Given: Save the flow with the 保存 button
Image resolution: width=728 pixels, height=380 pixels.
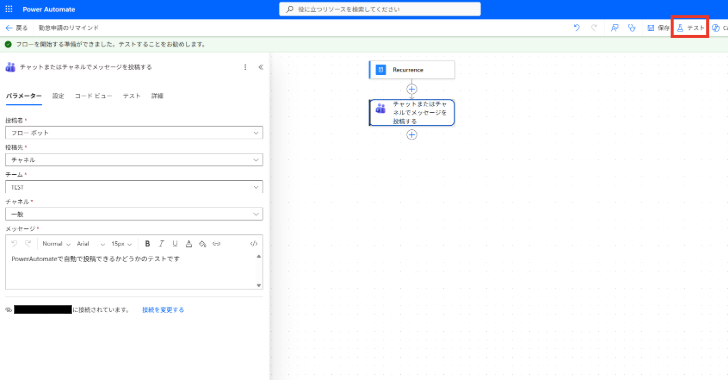Looking at the screenshot, I should (x=658, y=28).
